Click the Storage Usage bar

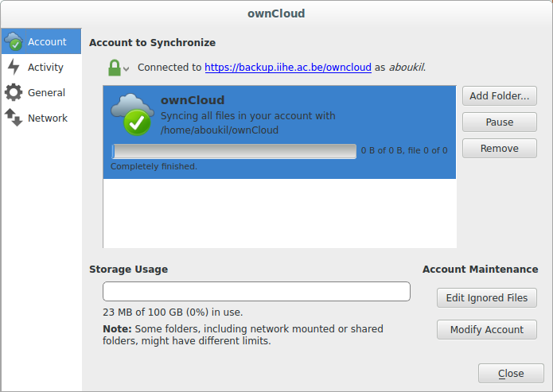(256, 292)
